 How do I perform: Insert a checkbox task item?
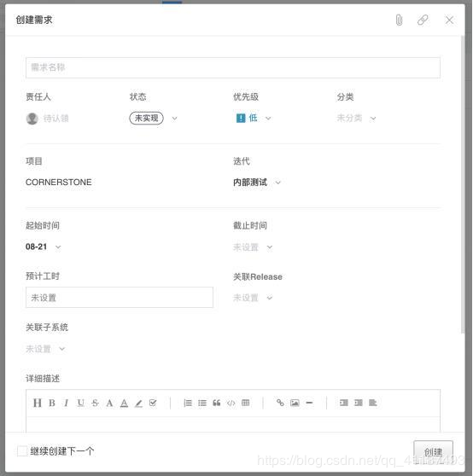point(153,403)
